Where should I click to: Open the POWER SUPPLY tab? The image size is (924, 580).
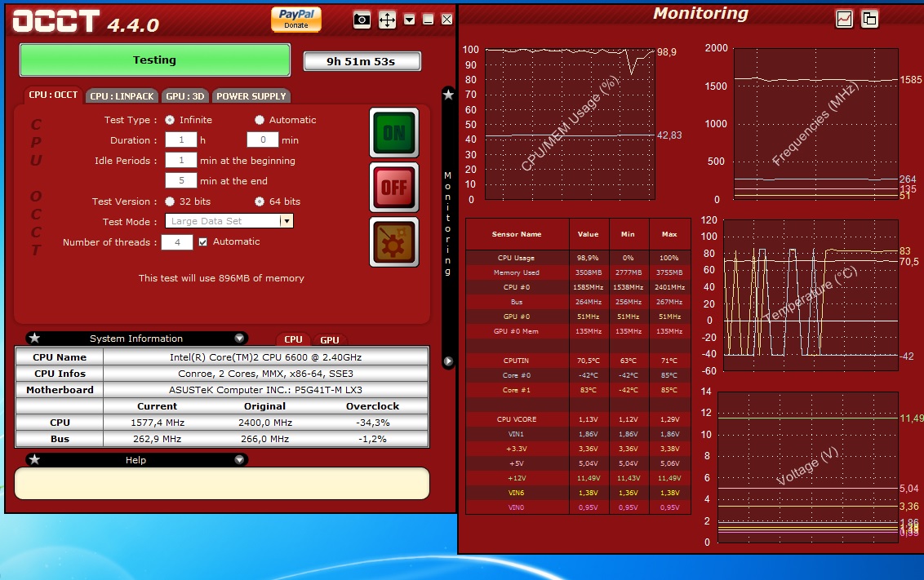click(251, 96)
